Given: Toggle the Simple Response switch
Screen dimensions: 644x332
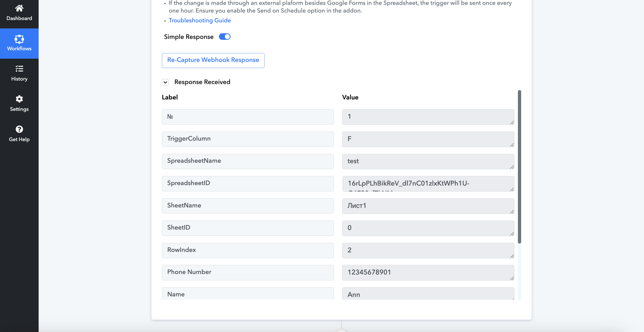Looking at the screenshot, I should click(225, 37).
